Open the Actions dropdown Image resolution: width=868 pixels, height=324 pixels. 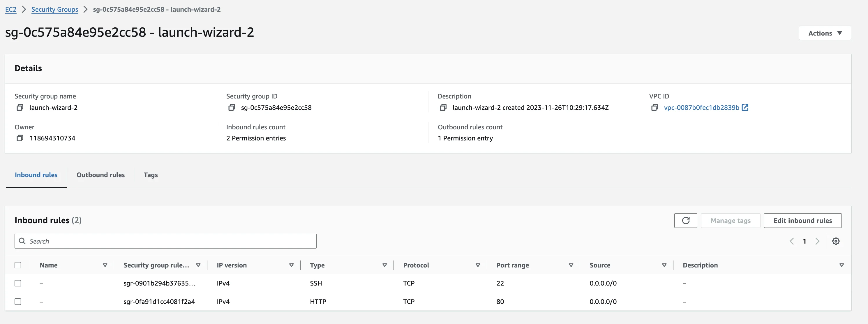[825, 33]
